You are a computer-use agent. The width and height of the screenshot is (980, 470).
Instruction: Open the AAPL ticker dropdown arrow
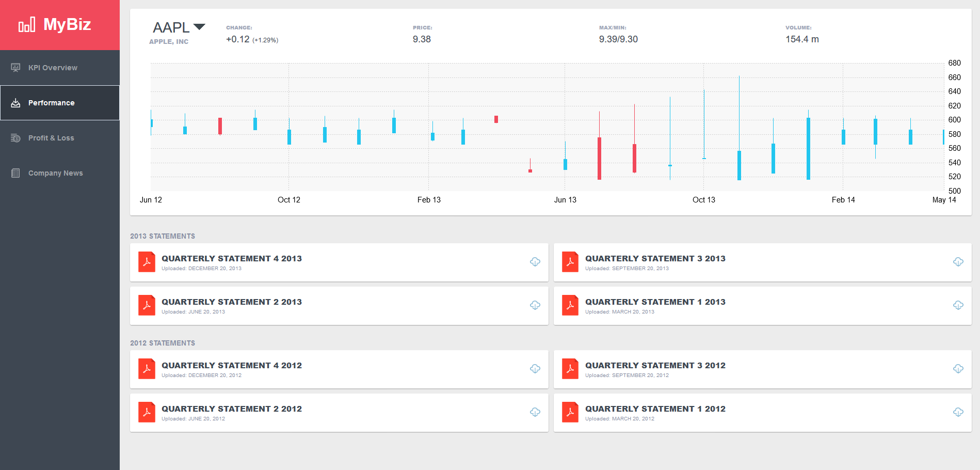(x=199, y=27)
